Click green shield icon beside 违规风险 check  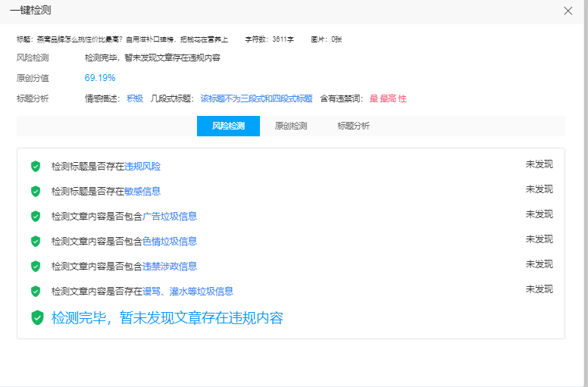[36, 167]
